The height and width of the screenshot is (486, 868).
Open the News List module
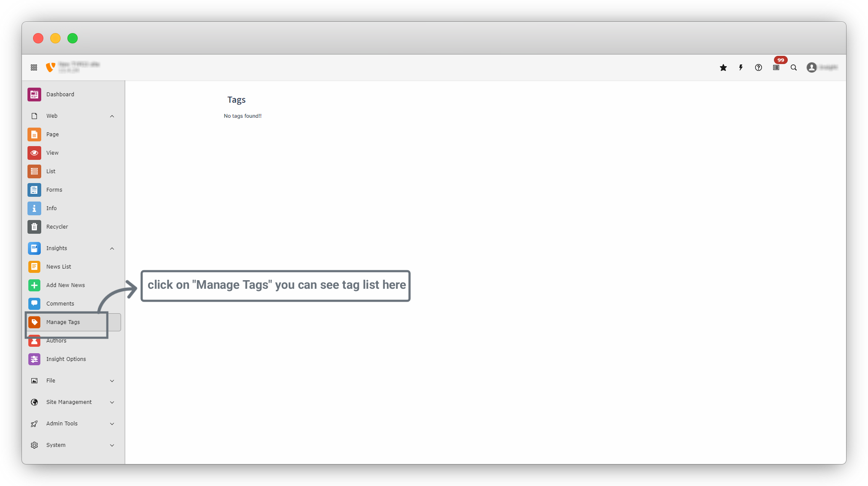point(58,267)
